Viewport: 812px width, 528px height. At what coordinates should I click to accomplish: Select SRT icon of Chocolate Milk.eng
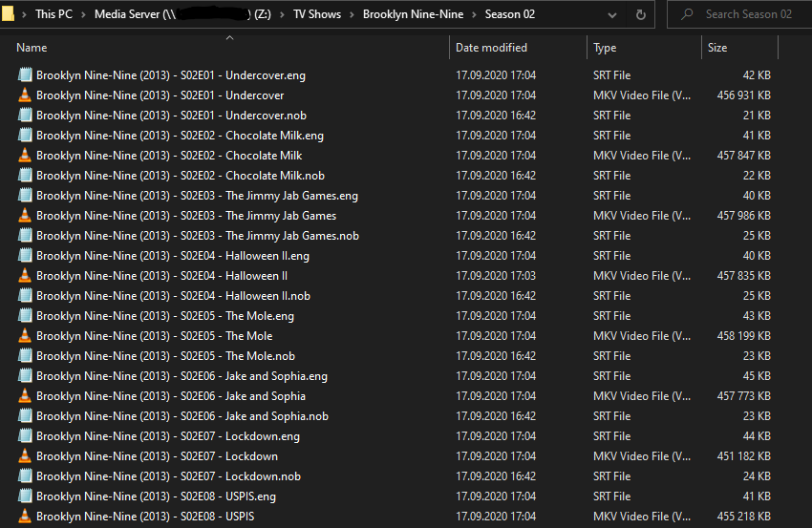click(24, 136)
